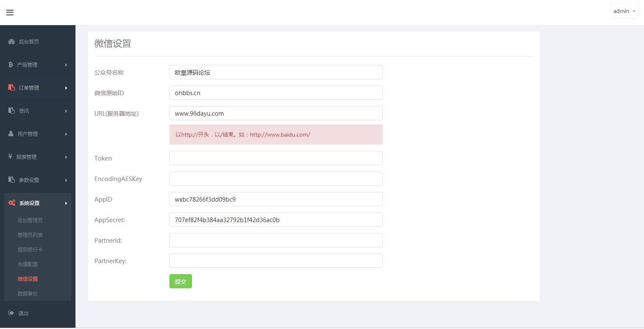Collapse the 系统设置 menu arrow

(66, 203)
